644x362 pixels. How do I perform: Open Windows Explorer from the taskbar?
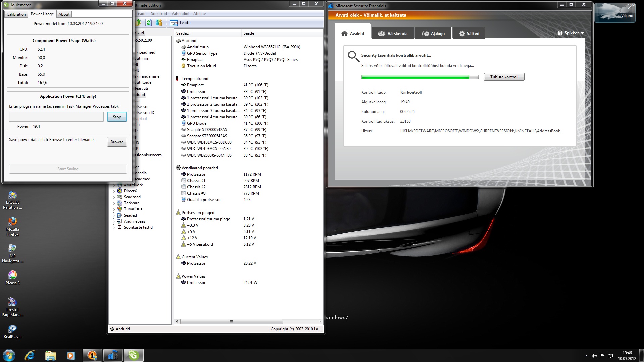pos(50,355)
